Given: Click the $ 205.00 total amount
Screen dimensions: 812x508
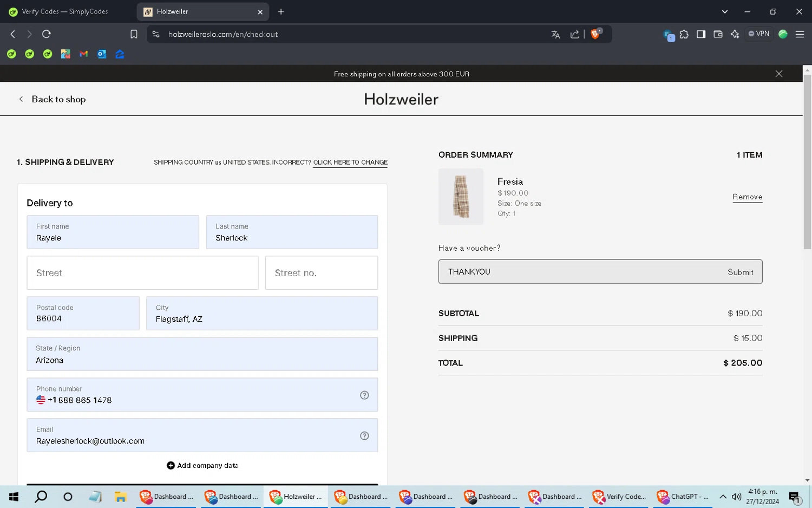Looking at the screenshot, I should 743,363.
